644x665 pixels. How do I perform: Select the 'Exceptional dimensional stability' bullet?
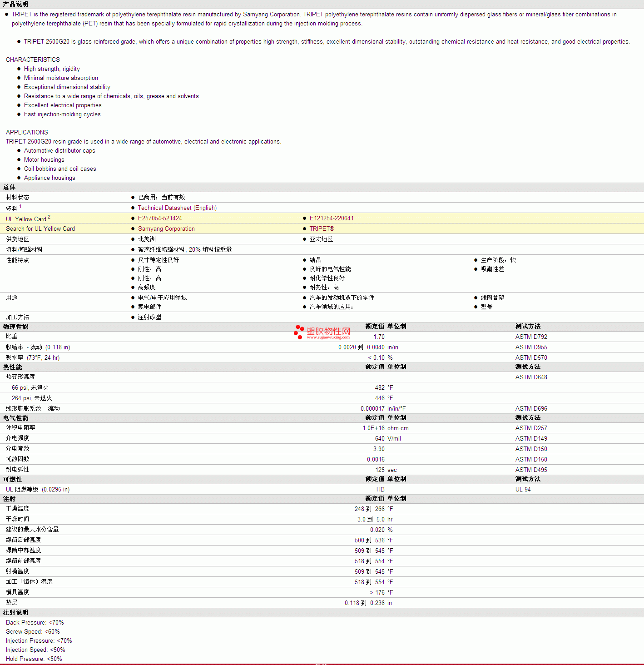click(x=67, y=87)
